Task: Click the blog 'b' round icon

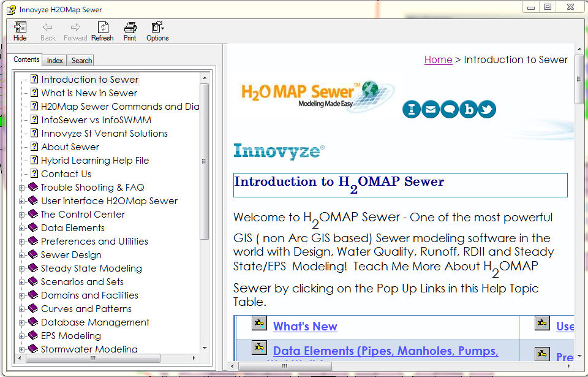Action: point(469,109)
